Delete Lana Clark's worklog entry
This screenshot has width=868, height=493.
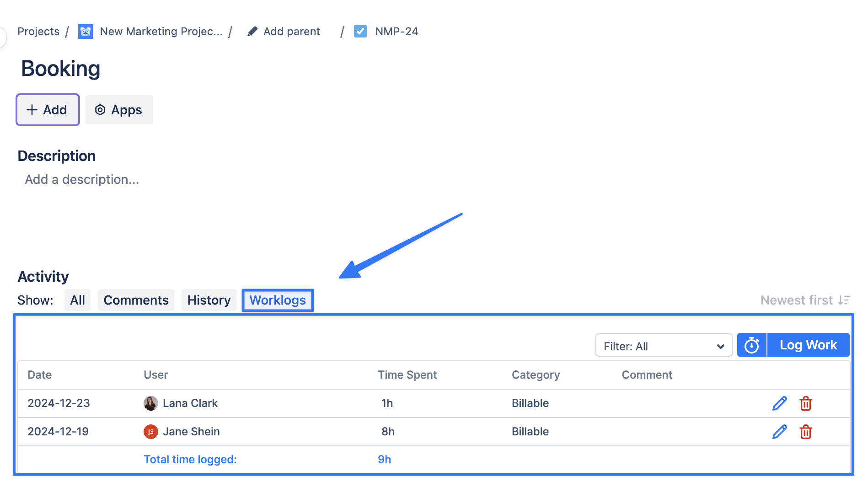[805, 403]
